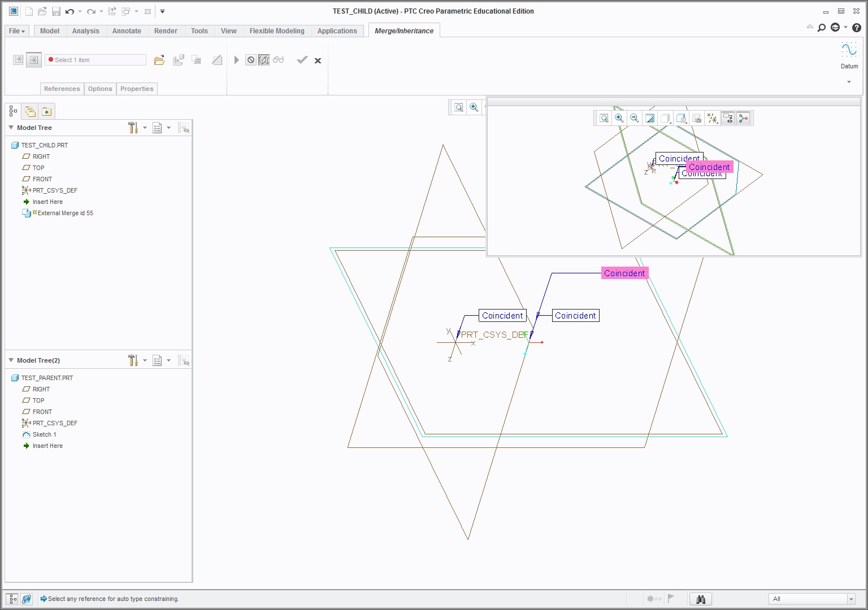
Task: Open the Properties slide-down panel
Action: point(137,89)
